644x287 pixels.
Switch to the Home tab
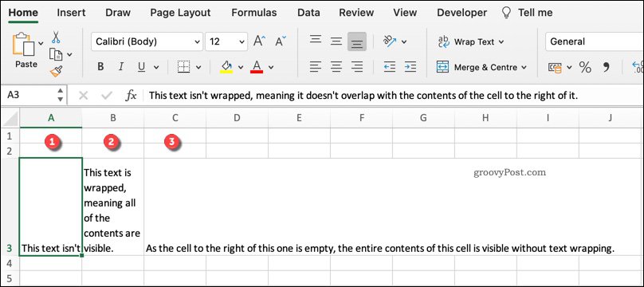tap(23, 13)
